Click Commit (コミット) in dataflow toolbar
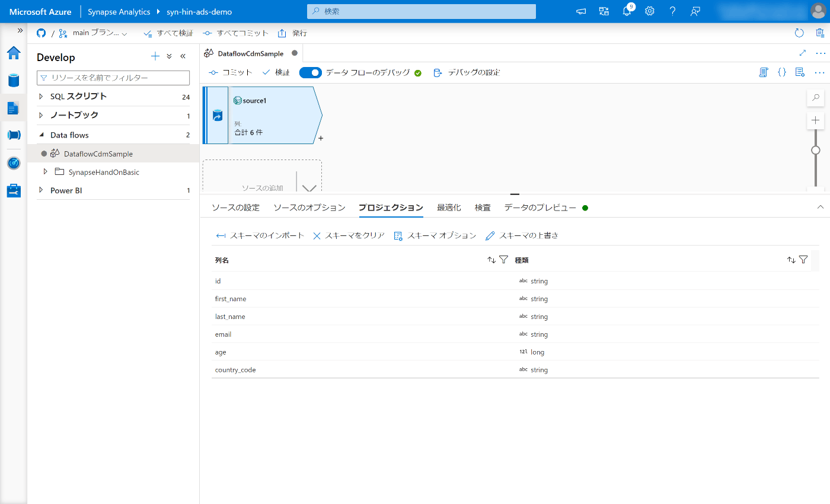Image resolution: width=830 pixels, height=504 pixels. click(x=231, y=72)
